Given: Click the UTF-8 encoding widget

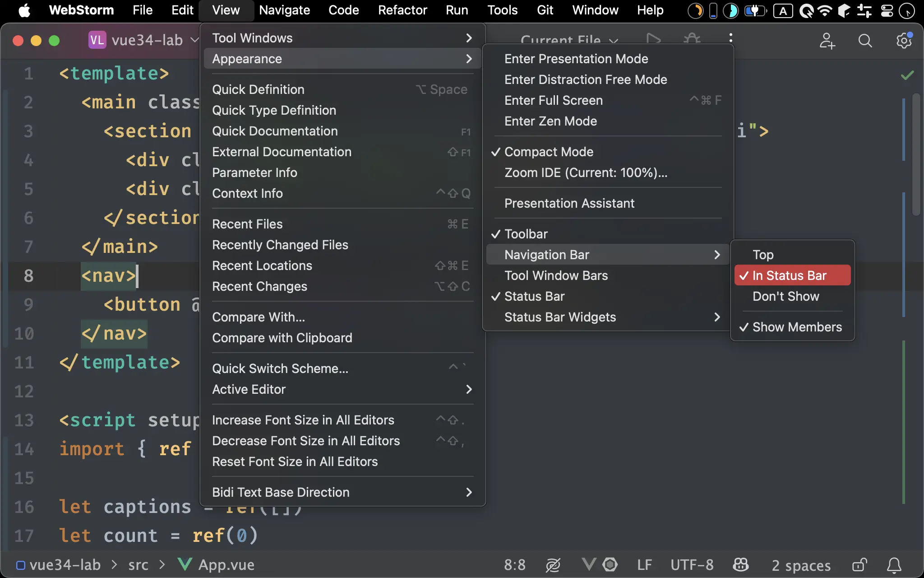Looking at the screenshot, I should click(x=692, y=565).
